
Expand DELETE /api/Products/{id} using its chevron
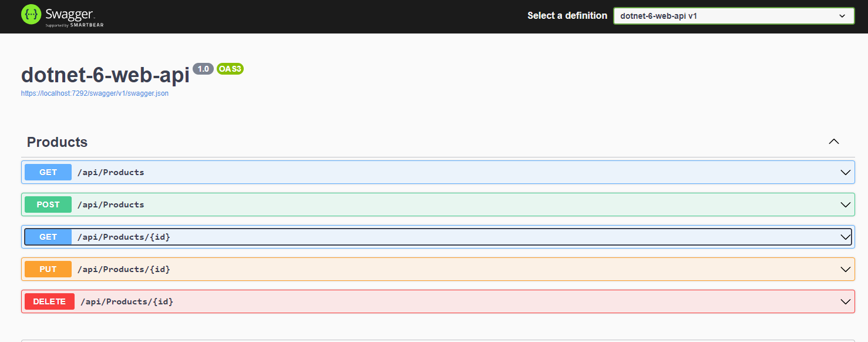pyautogui.click(x=846, y=301)
